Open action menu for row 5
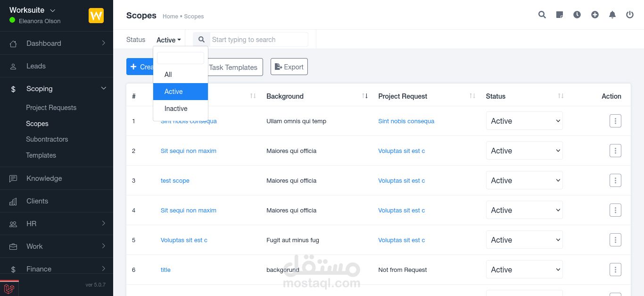 point(615,240)
